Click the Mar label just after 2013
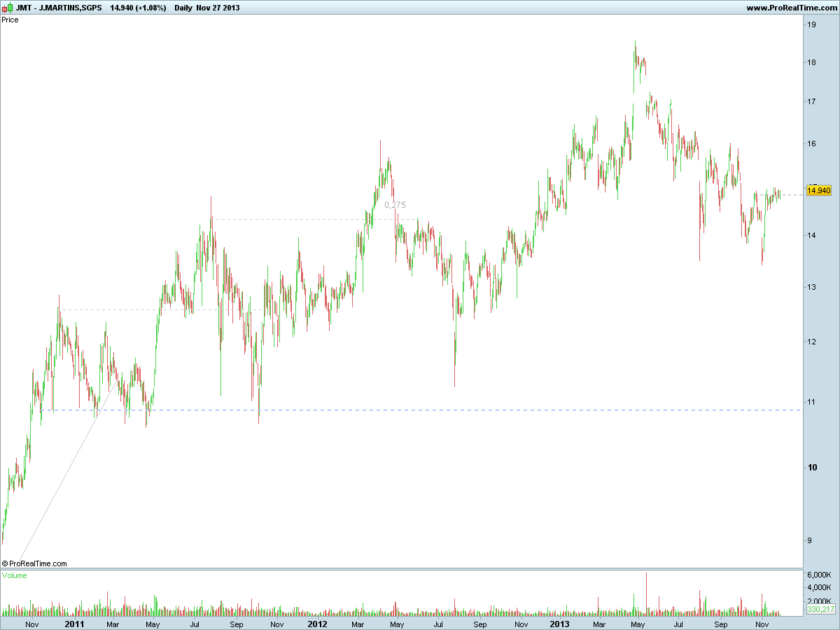The image size is (840, 630). click(x=598, y=624)
